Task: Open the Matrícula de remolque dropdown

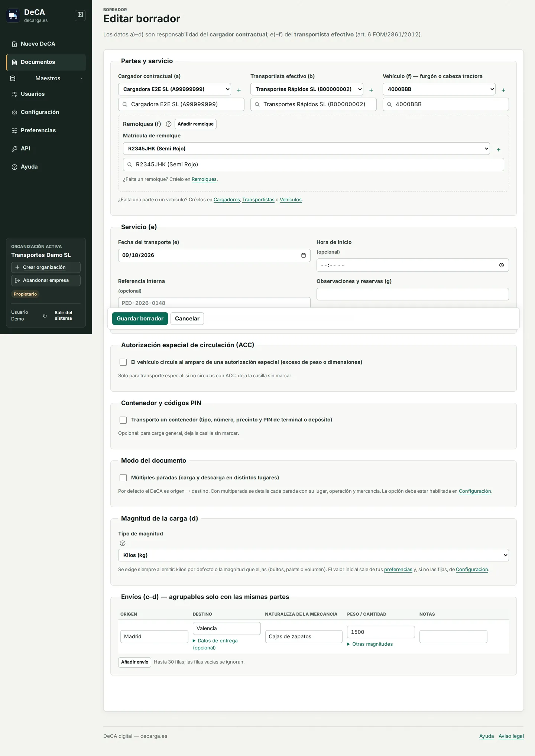Action: tap(307, 149)
